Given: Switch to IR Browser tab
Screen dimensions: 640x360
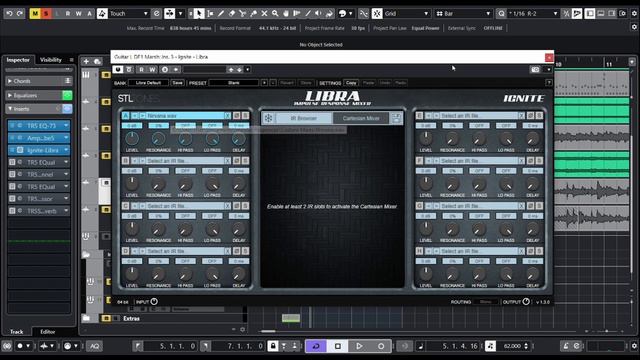Looking at the screenshot, I should pos(304,118).
